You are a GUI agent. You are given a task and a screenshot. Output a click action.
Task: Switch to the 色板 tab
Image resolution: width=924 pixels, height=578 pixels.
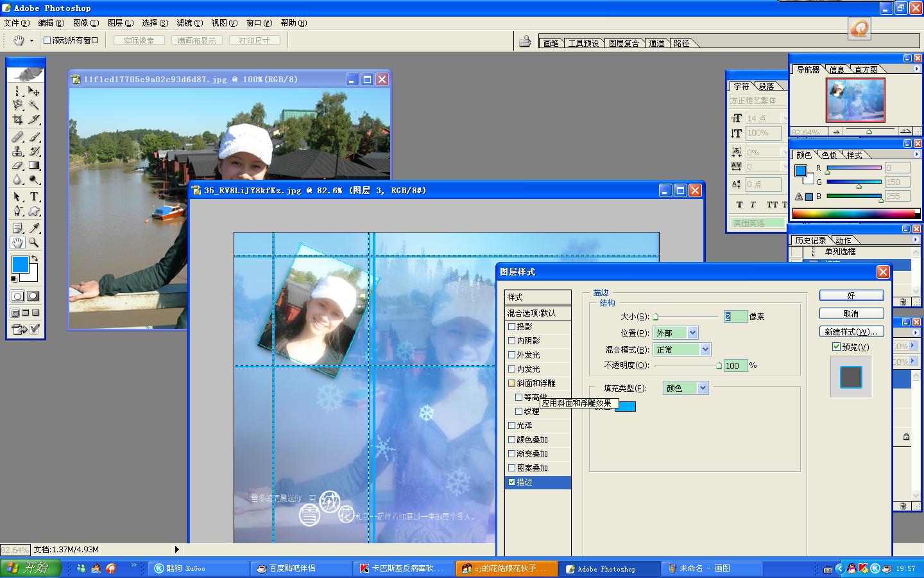[x=829, y=155]
